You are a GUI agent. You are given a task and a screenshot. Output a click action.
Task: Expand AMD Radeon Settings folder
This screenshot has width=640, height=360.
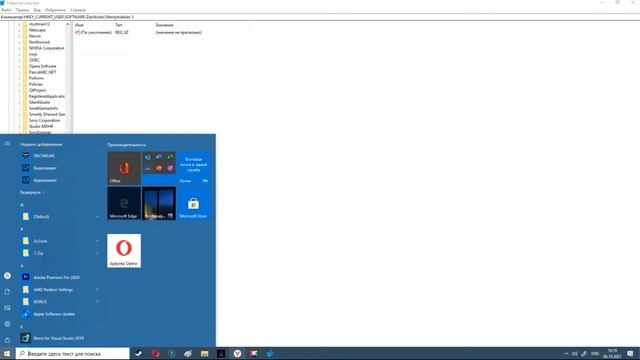coord(97,289)
